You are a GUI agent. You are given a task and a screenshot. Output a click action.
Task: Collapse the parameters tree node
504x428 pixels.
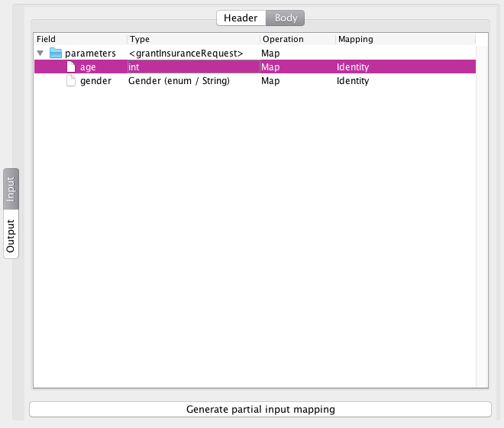(x=40, y=53)
